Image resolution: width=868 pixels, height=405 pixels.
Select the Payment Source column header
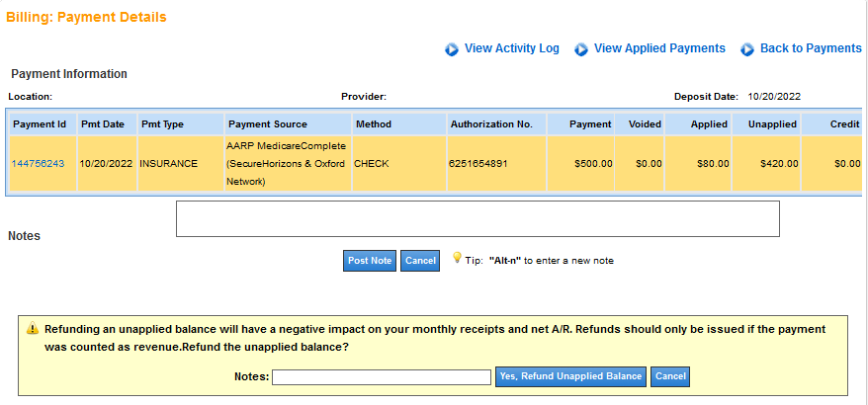[267, 124]
